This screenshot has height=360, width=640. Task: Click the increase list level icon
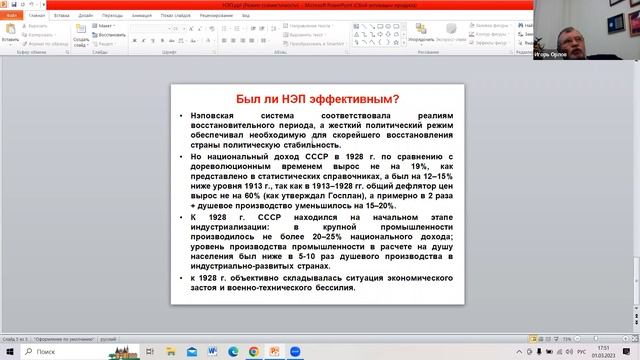pyautogui.click(x=262, y=29)
